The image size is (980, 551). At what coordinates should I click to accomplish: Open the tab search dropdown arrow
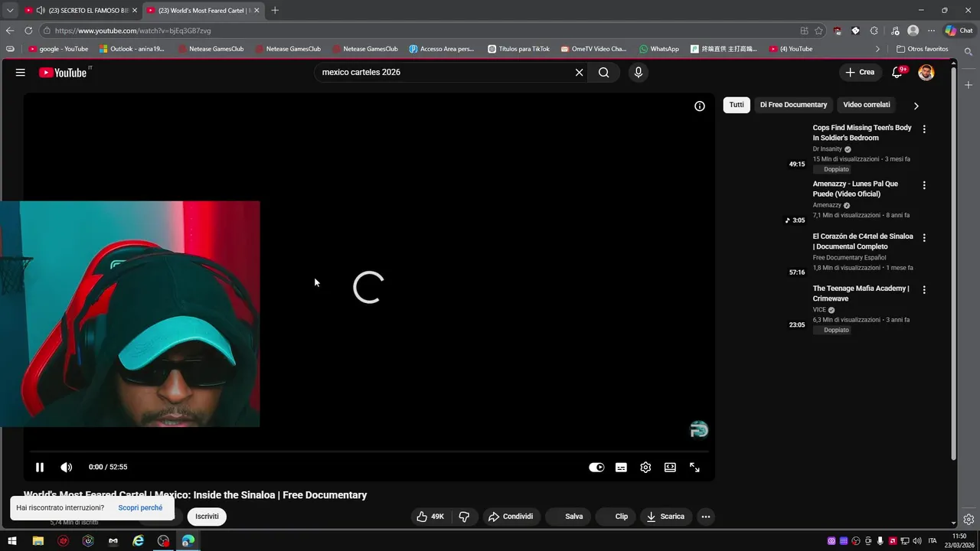coord(9,10)
